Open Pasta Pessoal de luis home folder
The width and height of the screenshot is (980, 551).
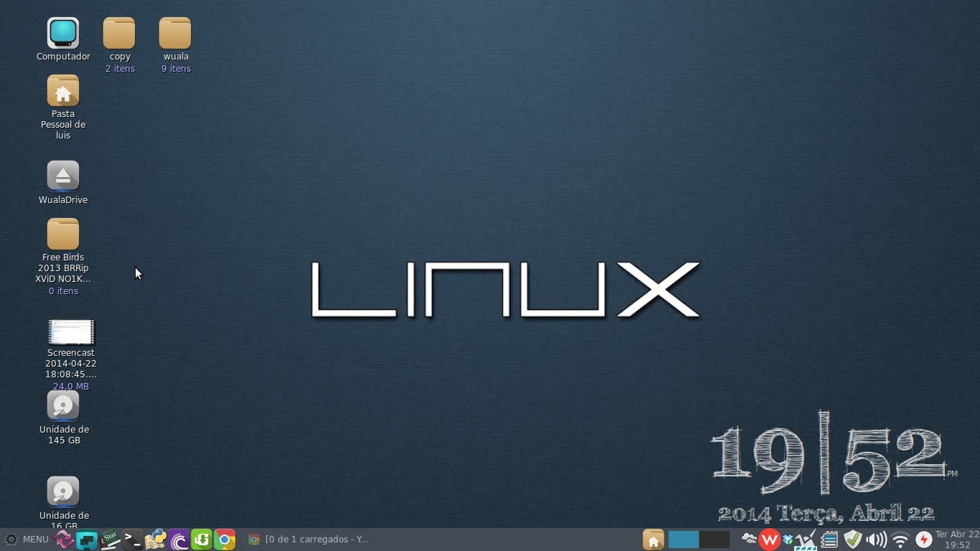pos(63,91)
